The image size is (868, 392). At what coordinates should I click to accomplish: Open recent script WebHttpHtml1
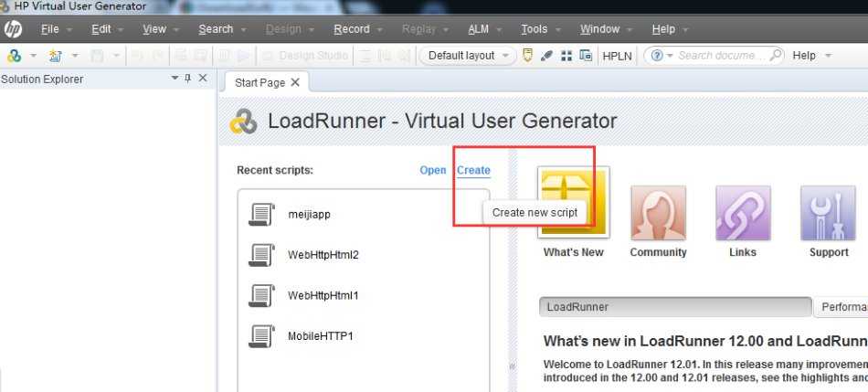coord(323,296)
